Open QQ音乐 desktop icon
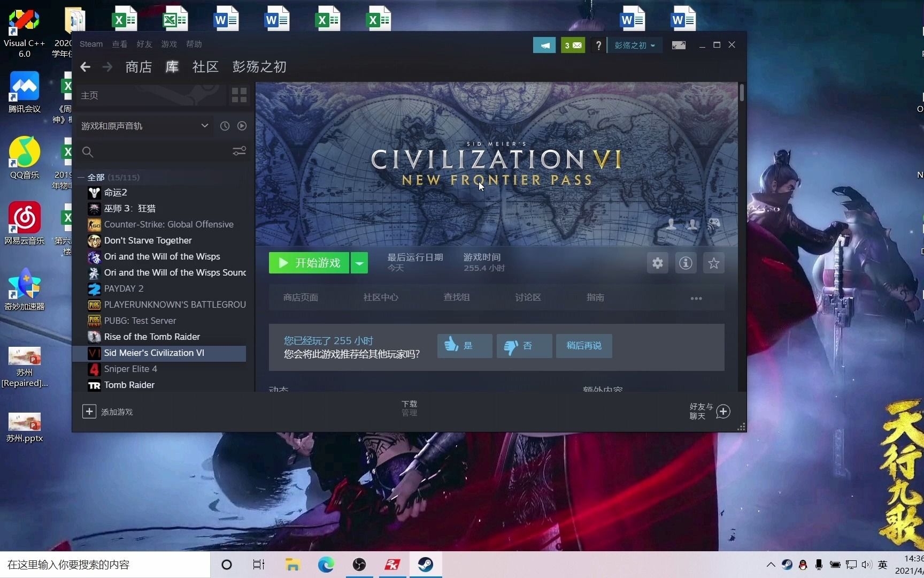Image resolution: width=924 pixels, height=578 pixels. (x=24, y=158)
